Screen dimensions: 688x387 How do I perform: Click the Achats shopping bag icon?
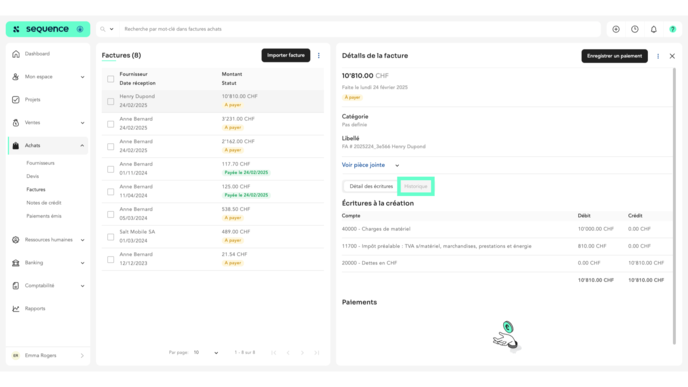[x=16, y=146]
